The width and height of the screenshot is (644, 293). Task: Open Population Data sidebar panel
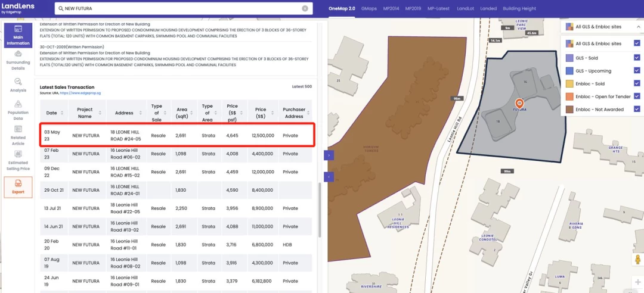point(18,110)
